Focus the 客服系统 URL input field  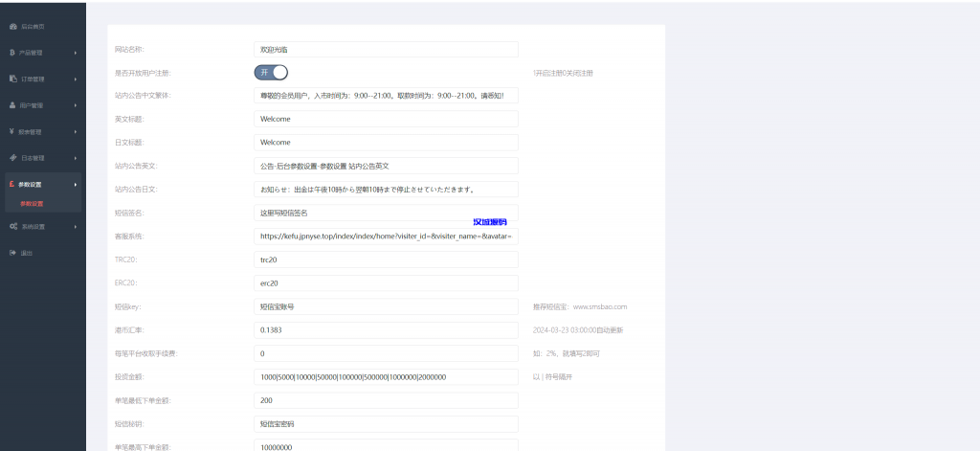pyautogui.click(x=386, y=236)
